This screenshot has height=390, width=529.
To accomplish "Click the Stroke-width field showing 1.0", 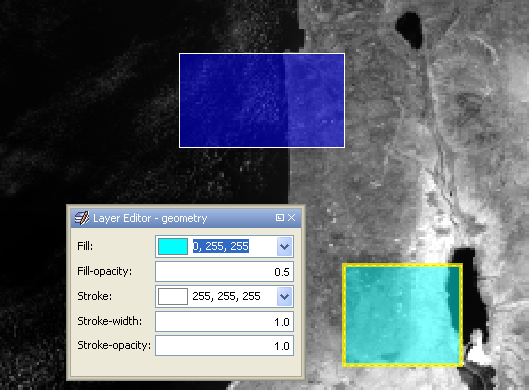I will (224, 322).
